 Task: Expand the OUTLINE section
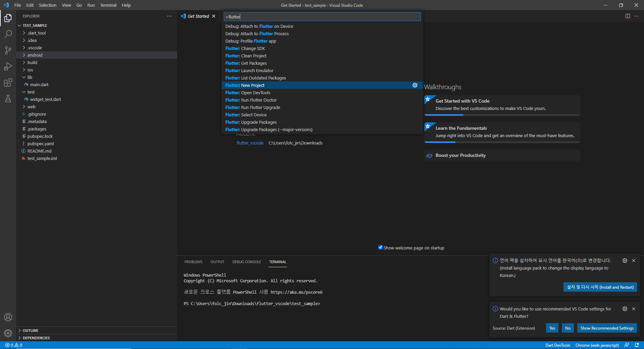(x=97, y=331)
